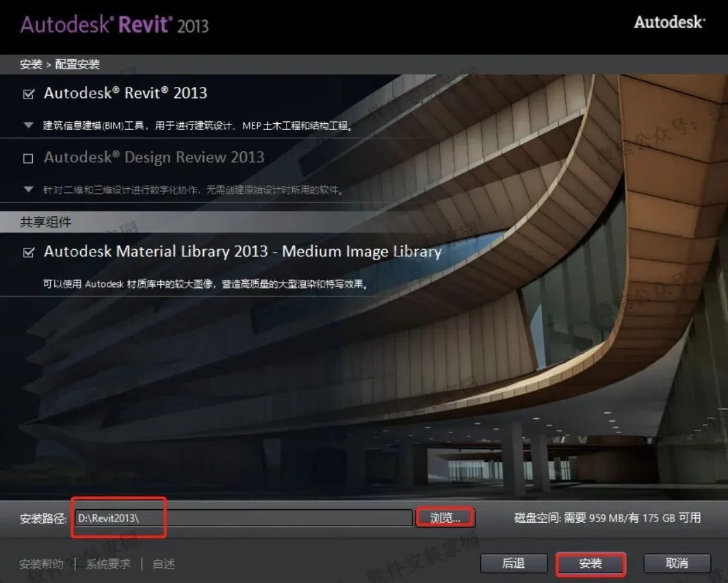Click the 取消 cancel button
This screenshot has height=583, width=728.
tap(677, 564)
